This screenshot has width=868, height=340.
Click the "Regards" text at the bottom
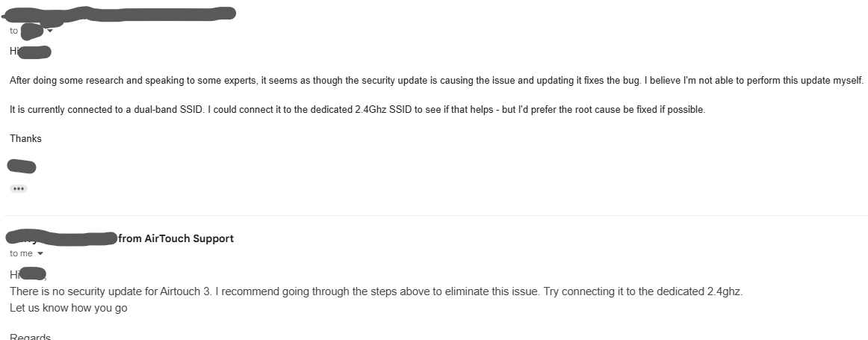click(x=30, y=337)
